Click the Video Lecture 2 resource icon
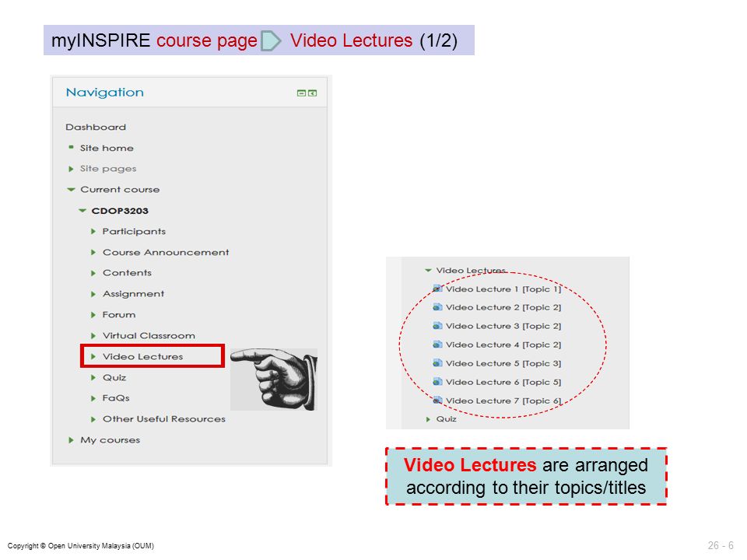 pyautogui.click(x=437, y=307)
